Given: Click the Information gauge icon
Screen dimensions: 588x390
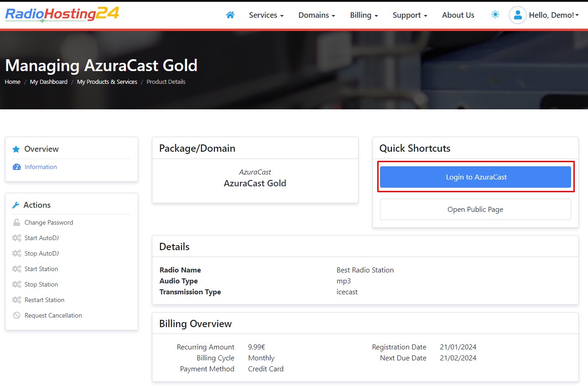Looking at the screenshot, I should pyautogui.click(x=17, y=167).
